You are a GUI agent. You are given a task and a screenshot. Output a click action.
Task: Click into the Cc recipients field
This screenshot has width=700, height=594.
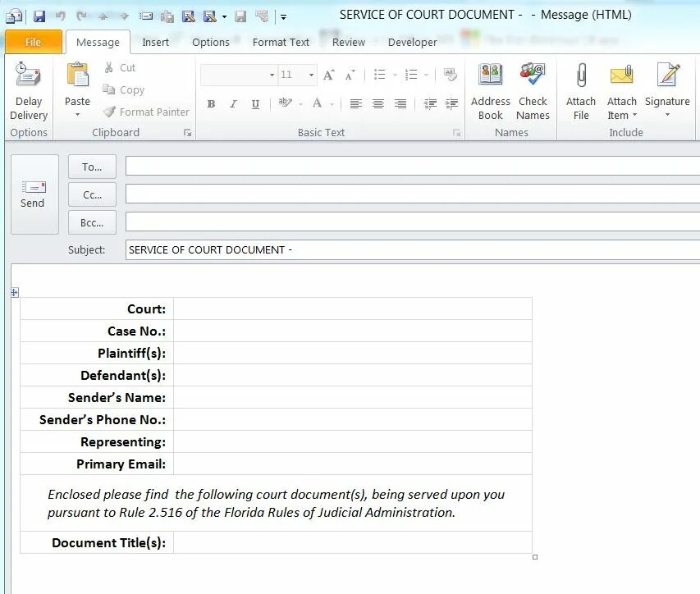(413, 194)
